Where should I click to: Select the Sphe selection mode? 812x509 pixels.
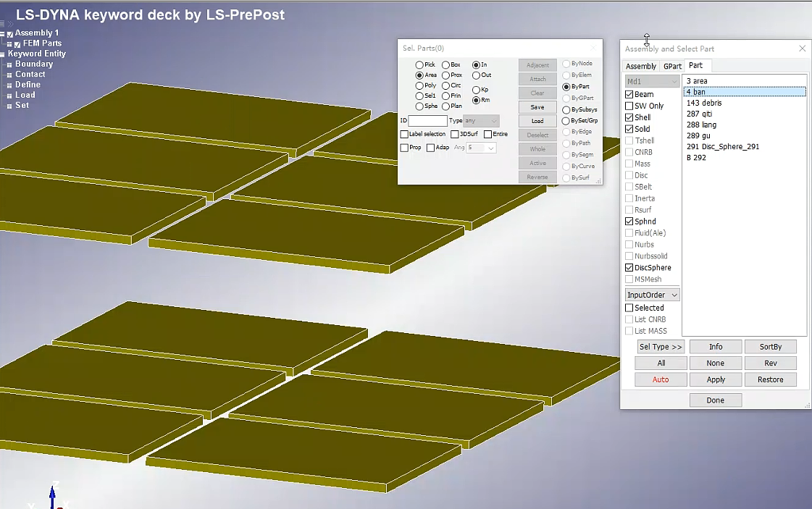click(x=419, y=106)
